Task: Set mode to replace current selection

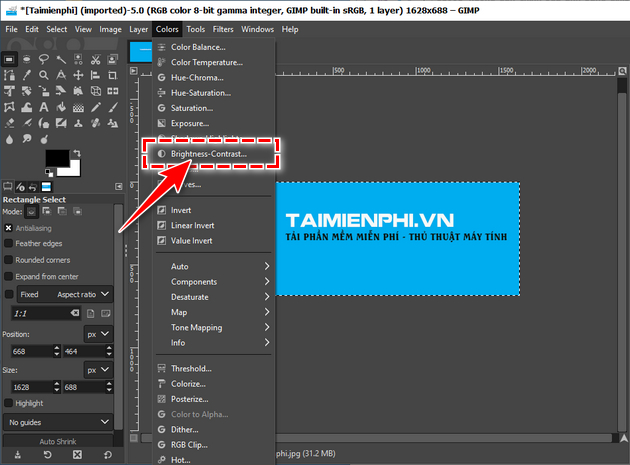Action: coord(31,211)
